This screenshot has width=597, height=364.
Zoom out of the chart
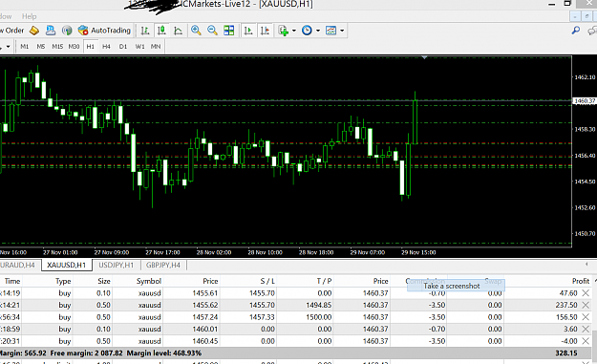[212, 31]
